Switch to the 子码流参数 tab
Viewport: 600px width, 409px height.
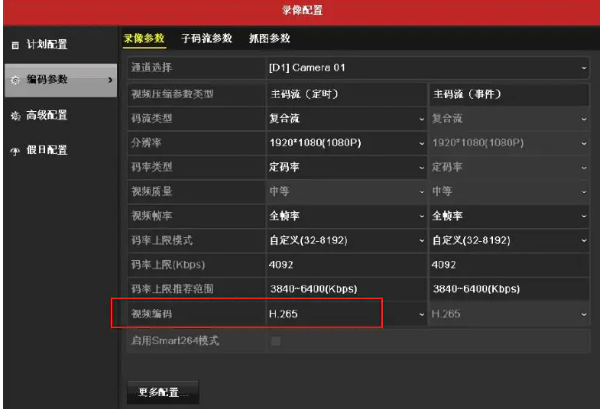click(x=207, y=39)
